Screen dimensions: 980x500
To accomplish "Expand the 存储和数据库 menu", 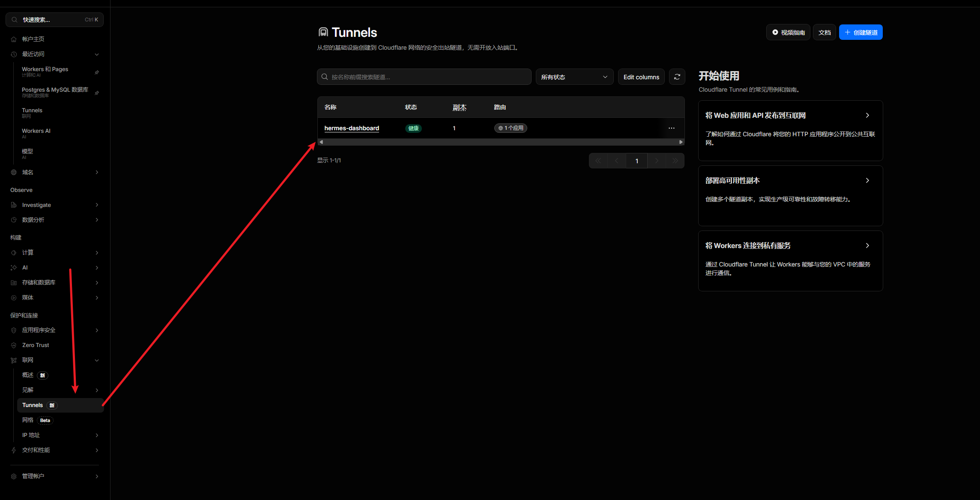I will coord(97,283).
